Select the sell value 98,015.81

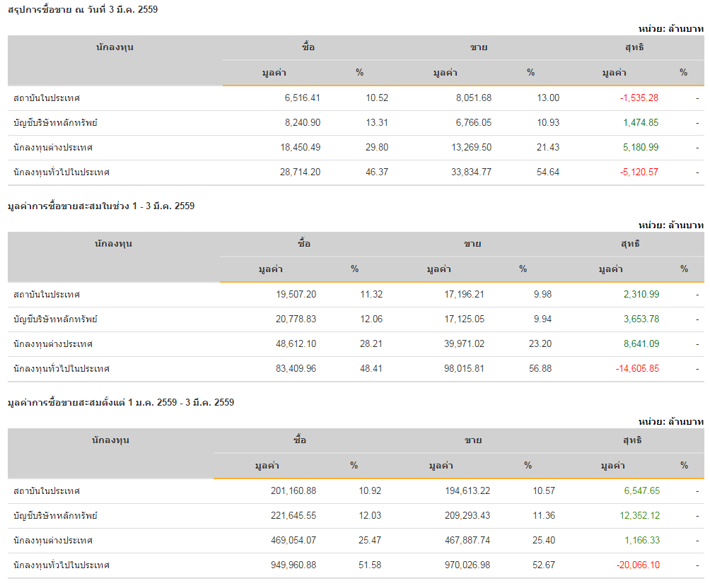459,368
